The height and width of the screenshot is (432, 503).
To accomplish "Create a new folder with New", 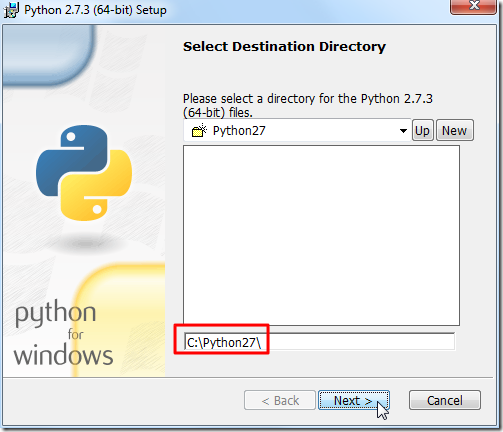I will 455,130.
